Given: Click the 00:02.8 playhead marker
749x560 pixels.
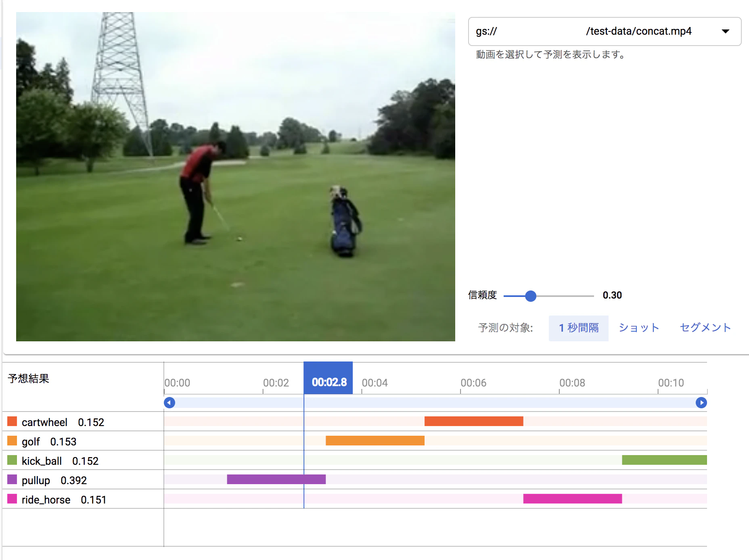Looking at the screenshot, I should click(x=328, y=378).
